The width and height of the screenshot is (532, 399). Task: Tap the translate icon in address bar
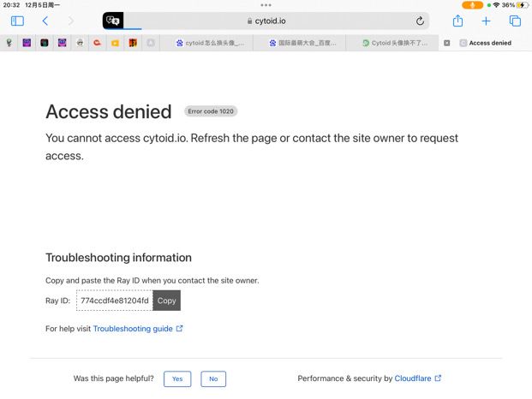[113, 21]
